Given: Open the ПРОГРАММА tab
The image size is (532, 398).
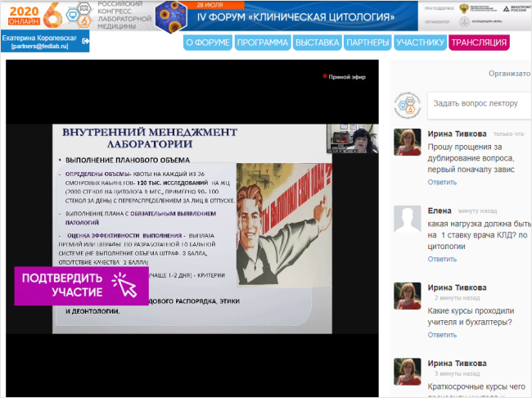Looking at the screenshot, I should click(262, 43).
